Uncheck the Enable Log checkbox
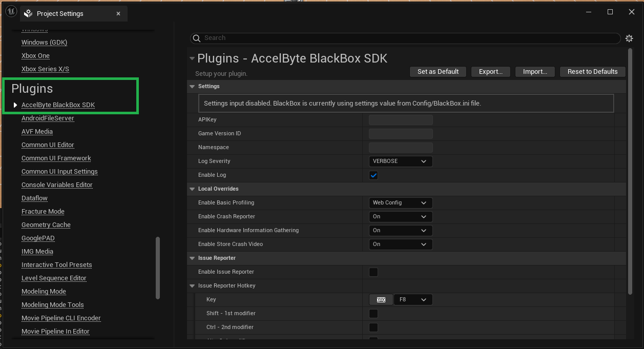The image size is (644, 349). (373, 175)
